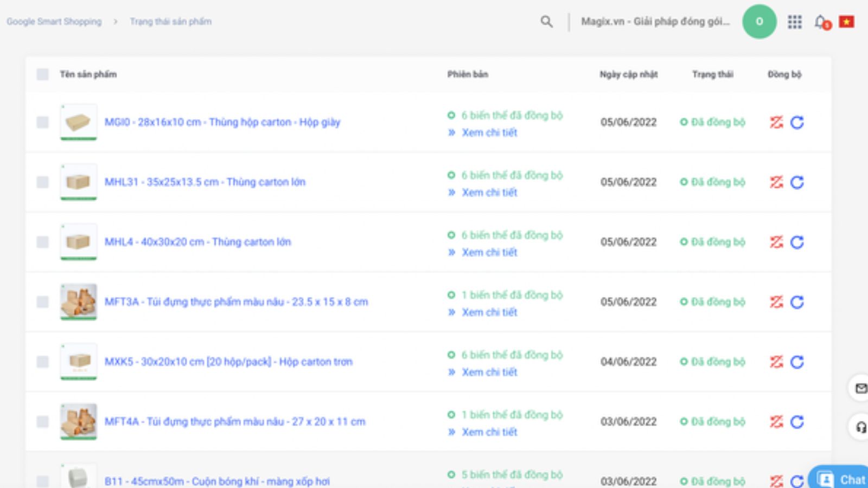Unsync the MHL4 product with red icon

(x=776, y=242)
